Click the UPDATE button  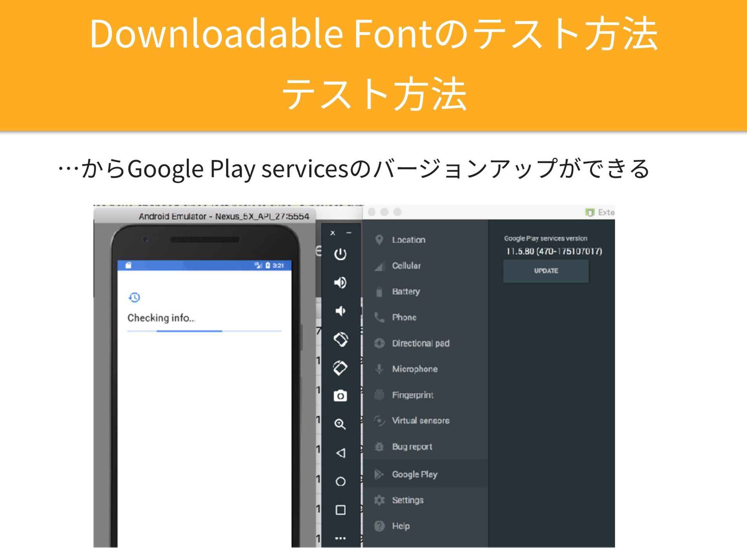click(546, 271)
